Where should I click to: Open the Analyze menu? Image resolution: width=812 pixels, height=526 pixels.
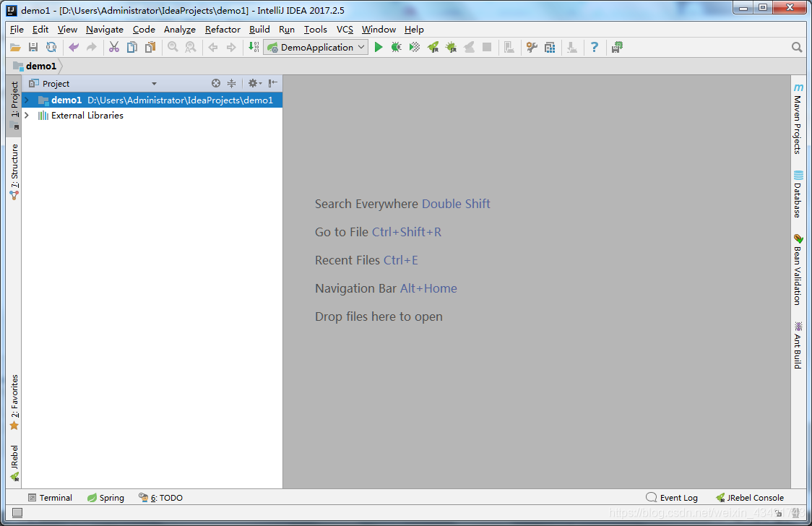click(x=180, y=30)
